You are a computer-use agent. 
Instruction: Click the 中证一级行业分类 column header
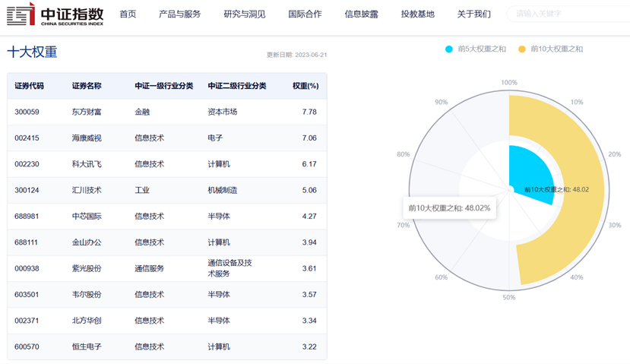pos(164,86)
